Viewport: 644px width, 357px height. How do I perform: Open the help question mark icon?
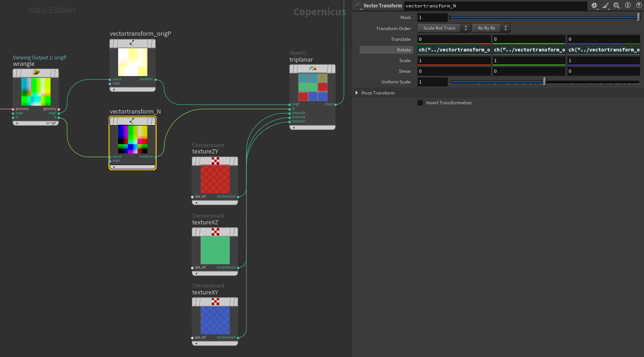[638, 6]
